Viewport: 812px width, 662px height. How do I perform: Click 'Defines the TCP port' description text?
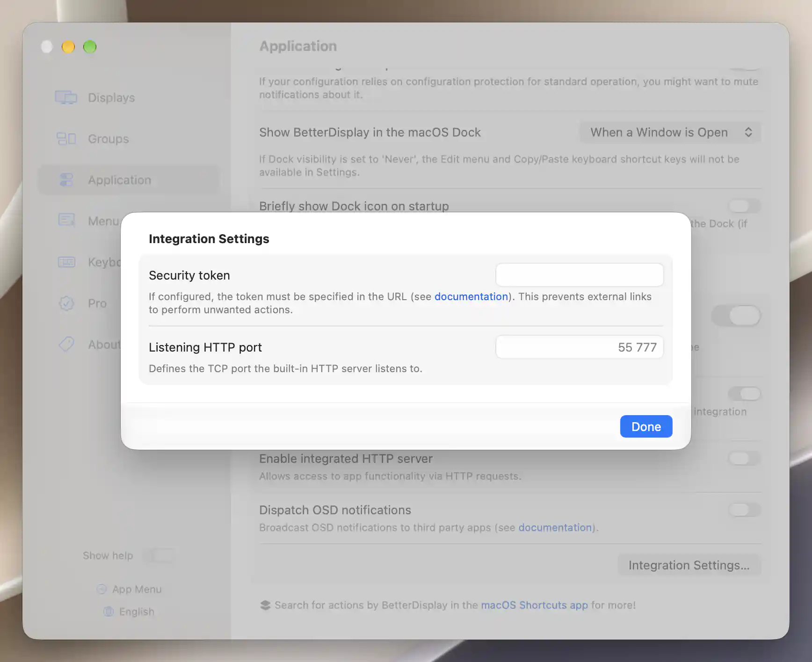coord(285,368)
